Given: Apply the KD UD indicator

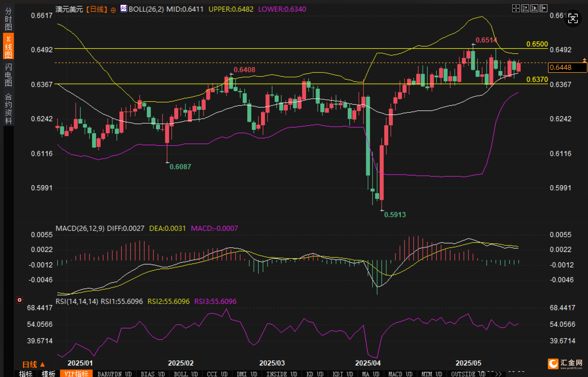Looking at the screenshot, I should pos(315,374).
